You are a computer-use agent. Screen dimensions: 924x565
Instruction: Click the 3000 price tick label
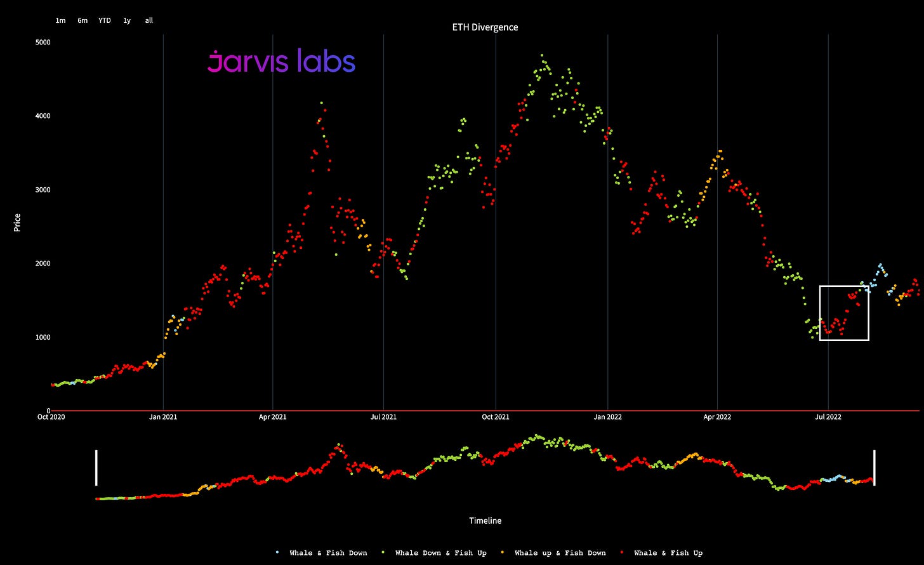(43, 190)
